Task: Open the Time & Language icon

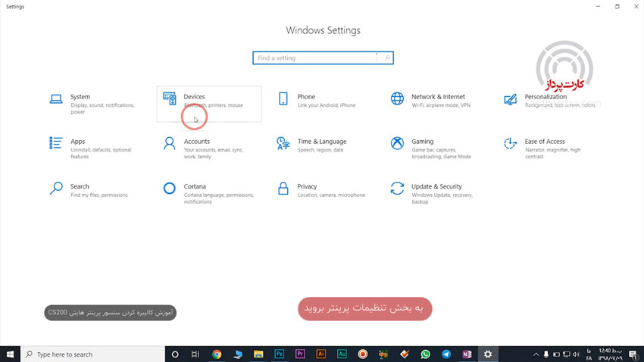Action: tap(283, 143)
